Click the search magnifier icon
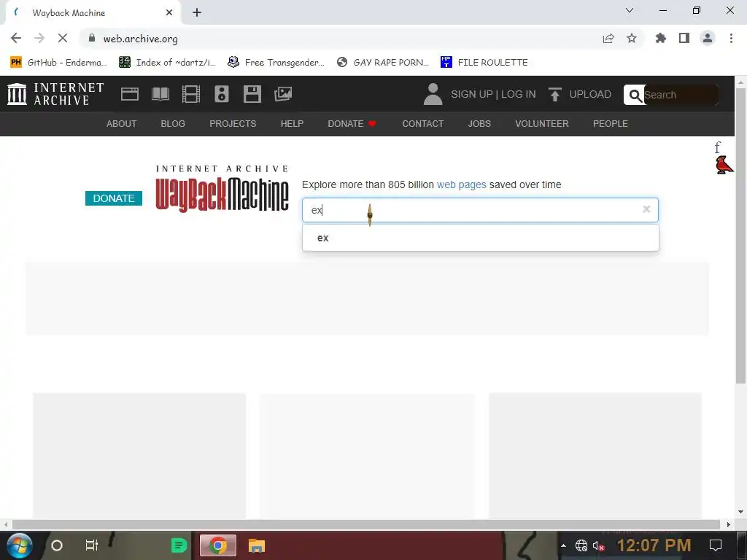This screenshot has width=747, height=560. [x=635, y=96]
